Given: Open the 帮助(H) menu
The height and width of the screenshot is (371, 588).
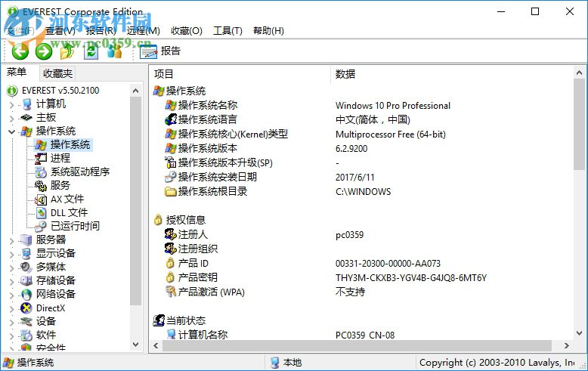Looking at the screenshot, I should tap(268, 31).
